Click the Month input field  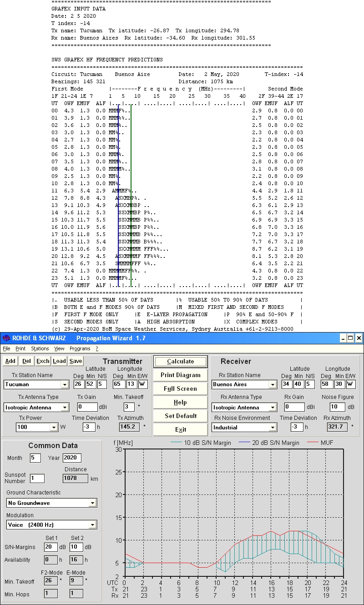click(x=35, y=458)
